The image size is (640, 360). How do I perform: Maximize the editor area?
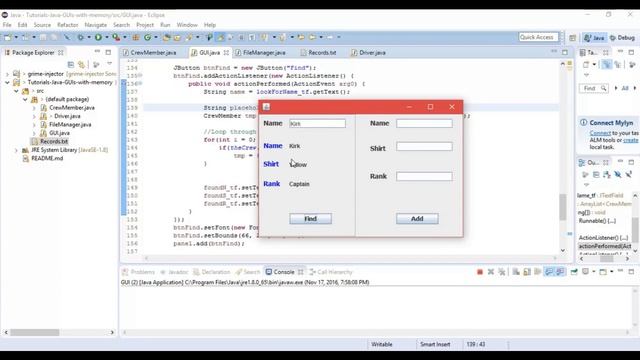[565, 52]
